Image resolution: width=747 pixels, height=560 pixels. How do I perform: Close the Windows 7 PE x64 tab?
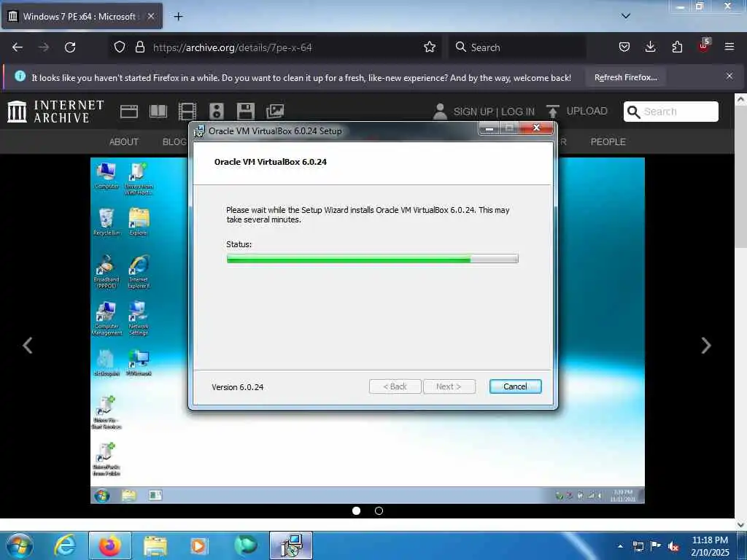tap(150, 17)
